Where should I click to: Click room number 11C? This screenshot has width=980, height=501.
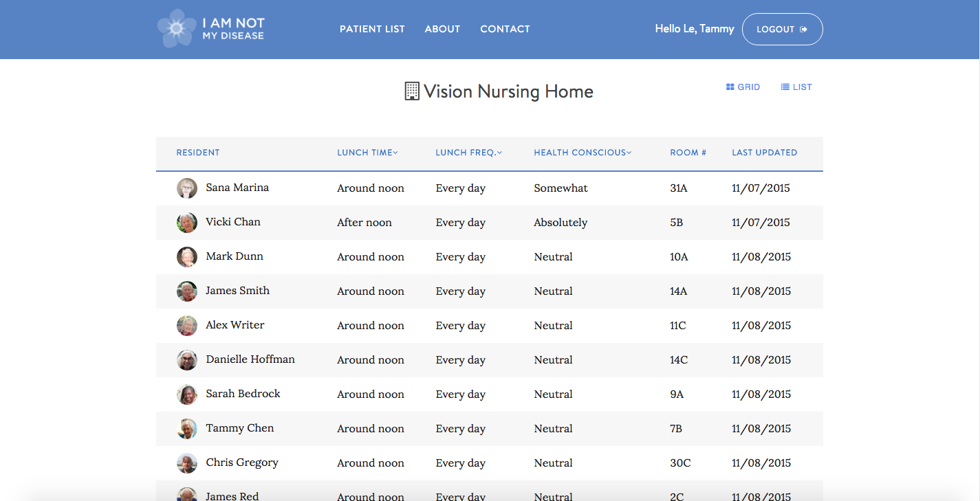pyautogui.click(x=678, y=326)
